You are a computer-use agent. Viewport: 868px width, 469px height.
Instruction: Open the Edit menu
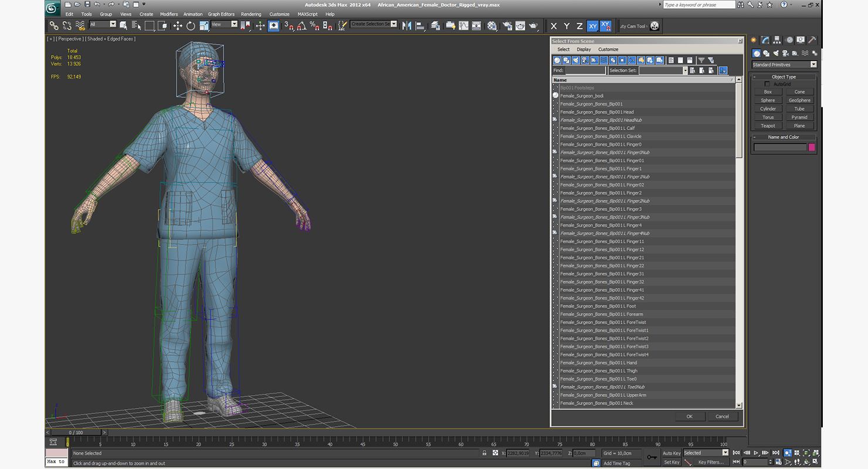click(x=69, y=14)
